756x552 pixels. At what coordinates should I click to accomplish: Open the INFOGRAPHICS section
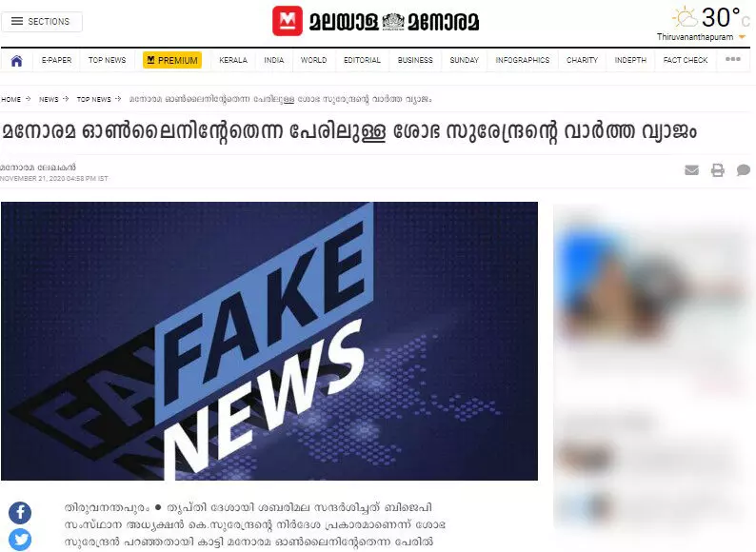coord(522,60)
